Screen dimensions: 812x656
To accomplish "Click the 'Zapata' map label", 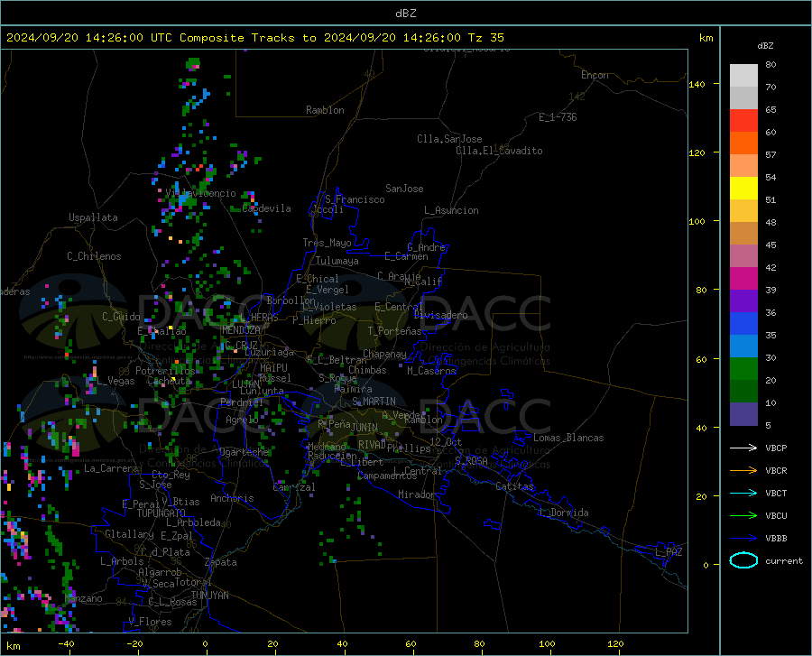I will pyautogui.click(x=221, y=562).
